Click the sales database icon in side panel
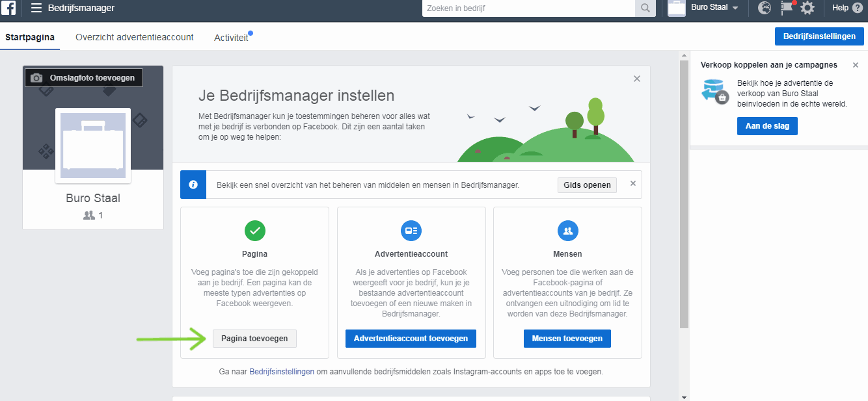This screenshot has width=868, height=401. (715, 90)
